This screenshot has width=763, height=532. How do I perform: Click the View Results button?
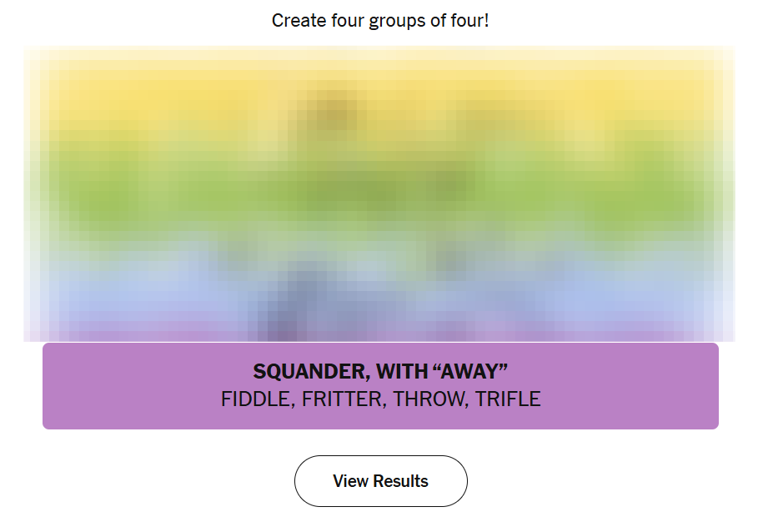coord(380,481)
